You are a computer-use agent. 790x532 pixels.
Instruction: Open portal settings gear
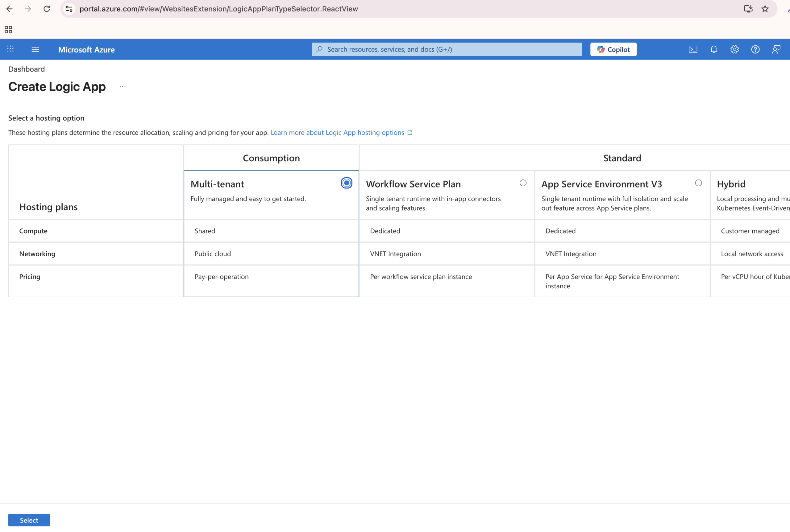coord(734,50)
